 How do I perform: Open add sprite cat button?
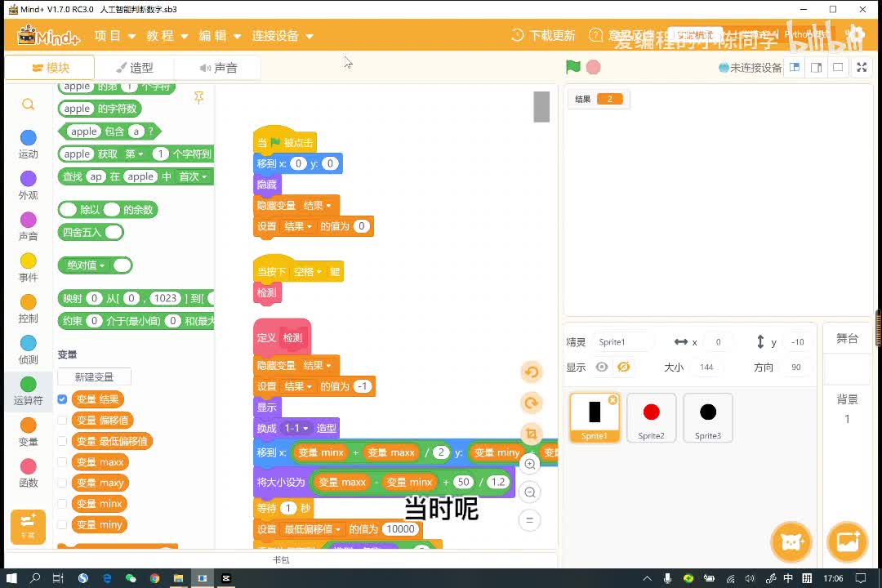791,542
